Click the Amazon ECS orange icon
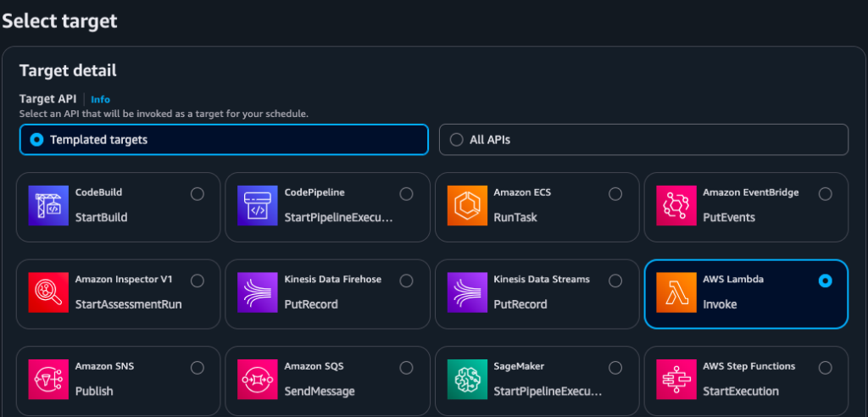 [468, 206]
